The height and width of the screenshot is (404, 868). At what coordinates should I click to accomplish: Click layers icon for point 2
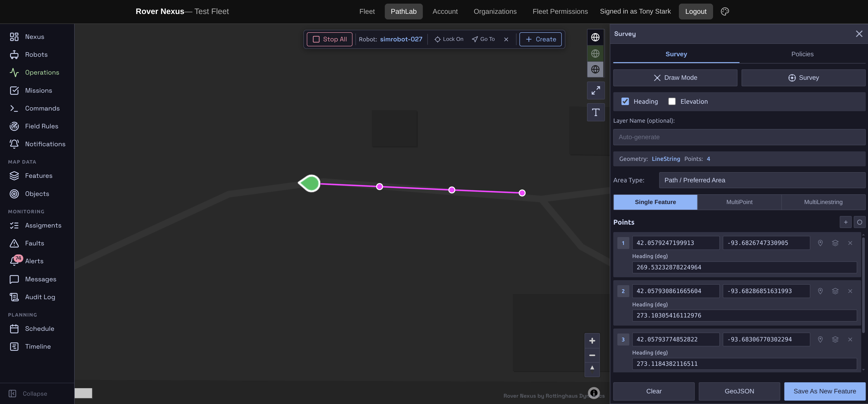[x=835, y=291]
